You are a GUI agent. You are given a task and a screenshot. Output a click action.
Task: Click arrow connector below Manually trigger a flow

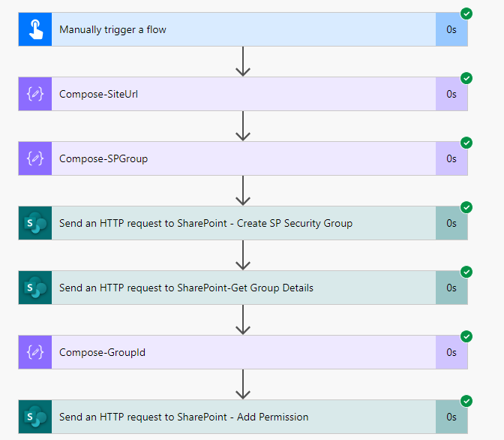coord(242,62)
